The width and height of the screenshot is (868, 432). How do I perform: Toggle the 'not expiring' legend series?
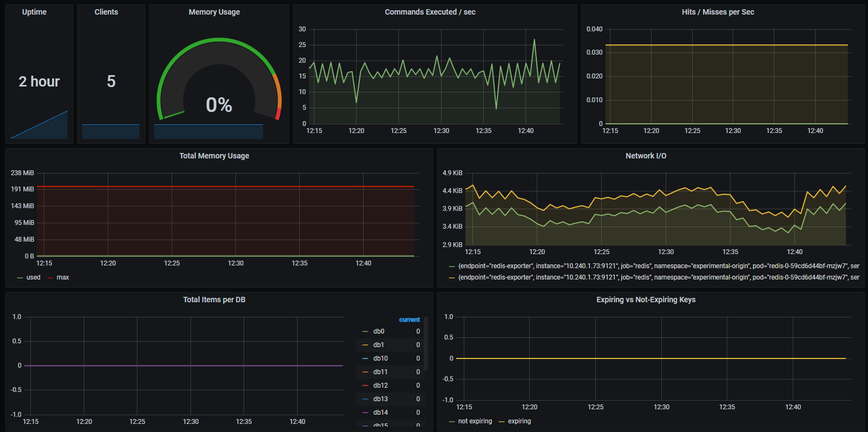pyautogui.click(x=475, y=421)
